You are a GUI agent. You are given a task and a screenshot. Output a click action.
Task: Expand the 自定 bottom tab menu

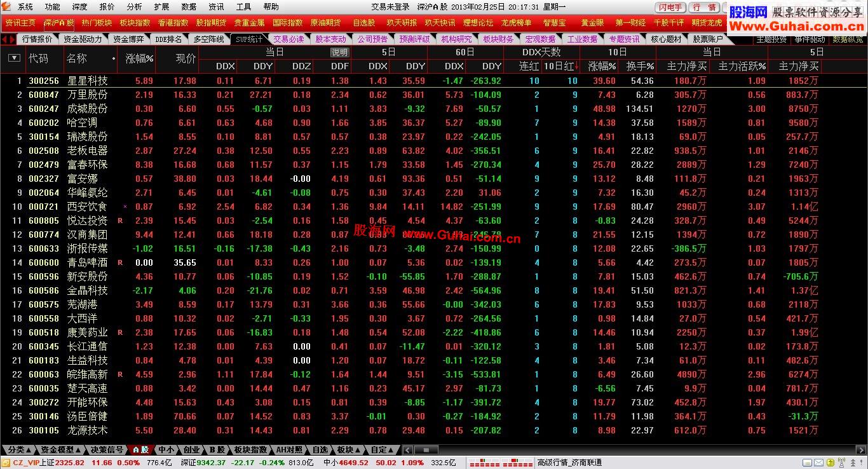tap(382, 450)
